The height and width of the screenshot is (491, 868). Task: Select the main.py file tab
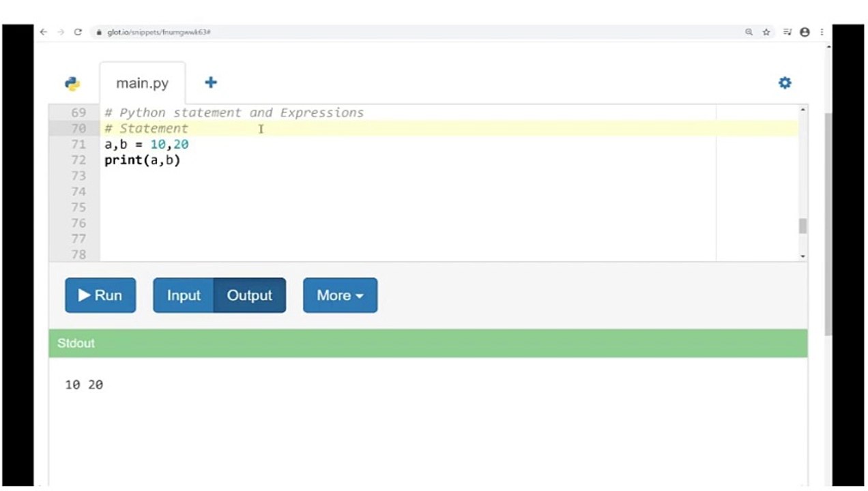pyautogui.click(x=142, y=83)
